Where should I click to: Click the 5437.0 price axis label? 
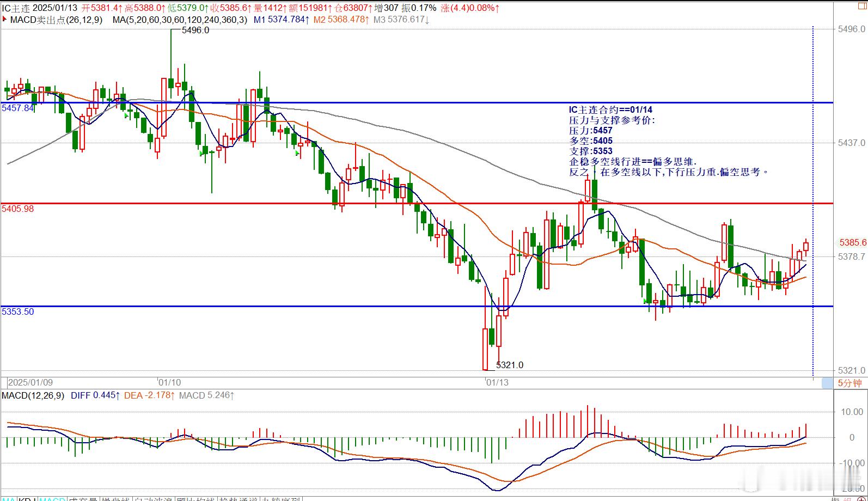click(852, 143)
